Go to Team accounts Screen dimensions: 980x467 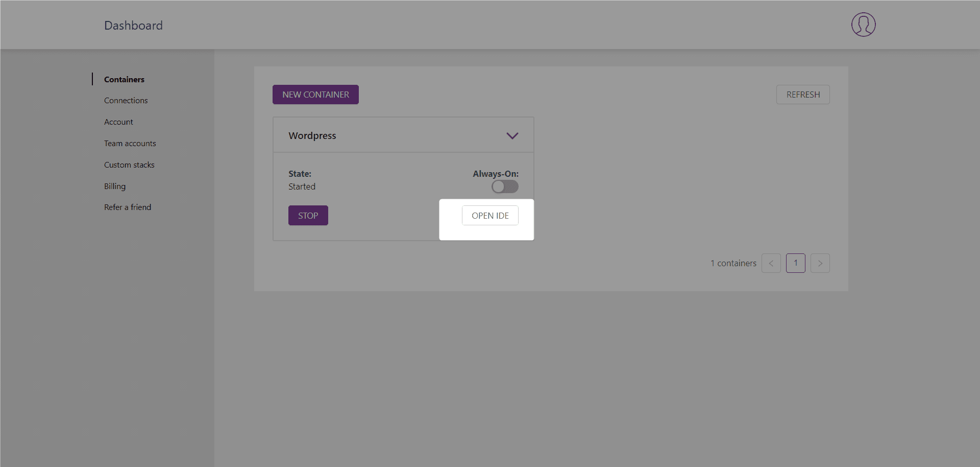pyautogui.click(x=130, y=144)
